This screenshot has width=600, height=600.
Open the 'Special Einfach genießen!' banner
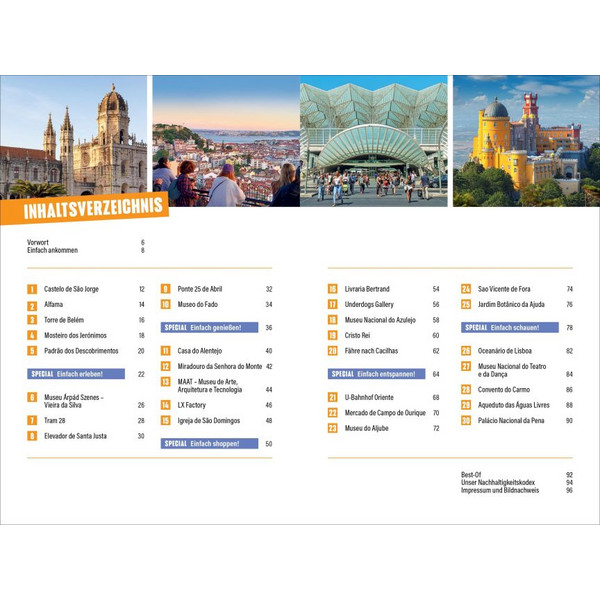(209, 328)
